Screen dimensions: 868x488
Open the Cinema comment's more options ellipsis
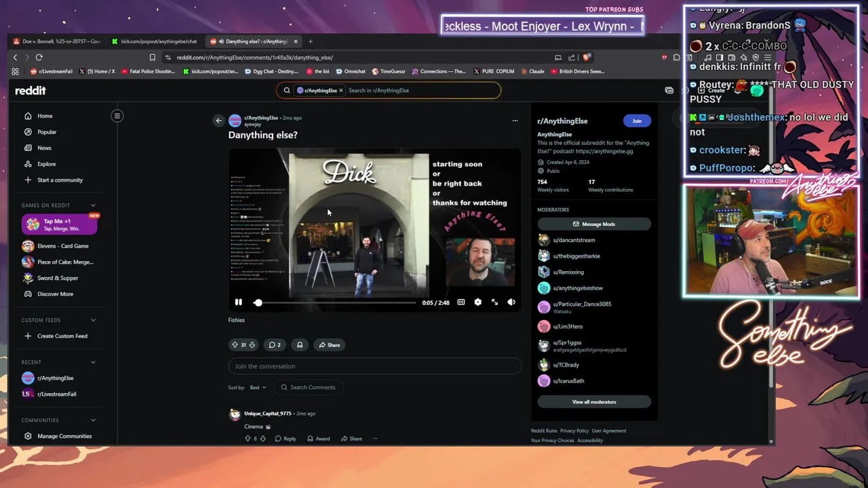tap(375, 439)
